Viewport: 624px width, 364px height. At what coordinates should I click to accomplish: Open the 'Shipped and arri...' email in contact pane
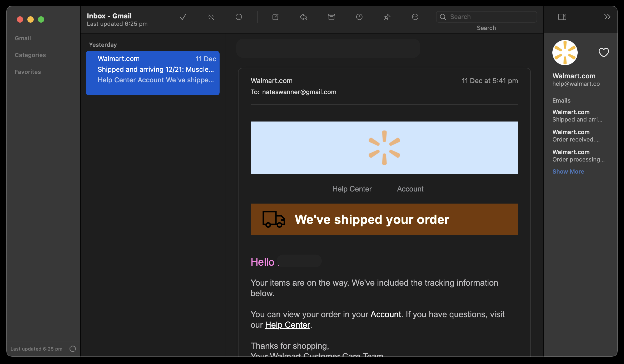pyautogui.click(x=577, y=116)
